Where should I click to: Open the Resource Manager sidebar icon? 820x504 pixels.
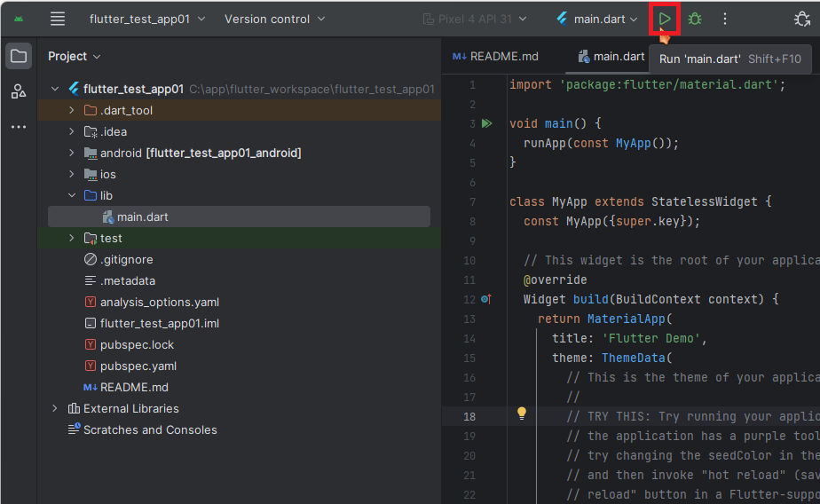[x=19, y=91]
